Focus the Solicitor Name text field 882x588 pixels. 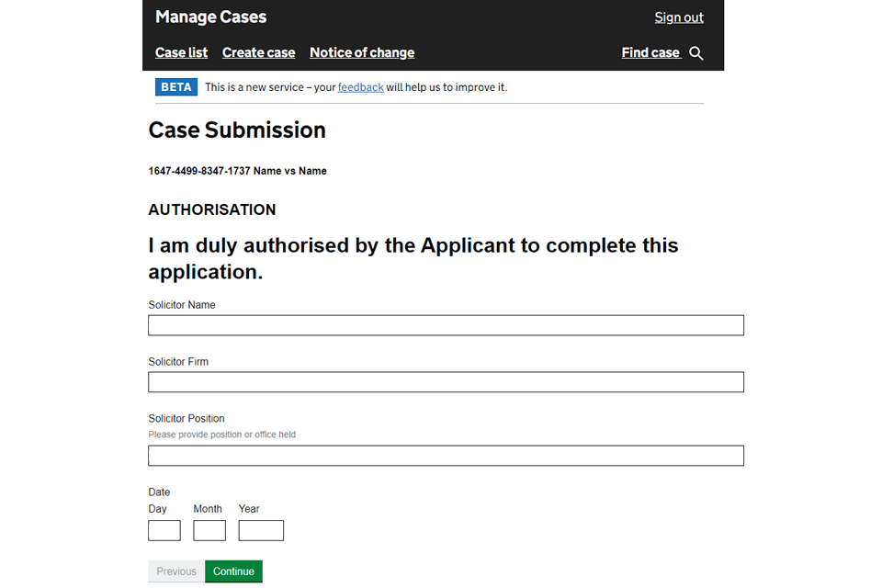[446, 325]
